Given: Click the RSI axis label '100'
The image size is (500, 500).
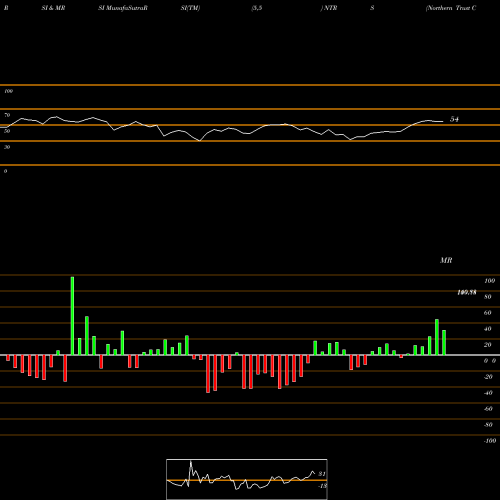Looking at the screenshot, I should tap(8, 91).
